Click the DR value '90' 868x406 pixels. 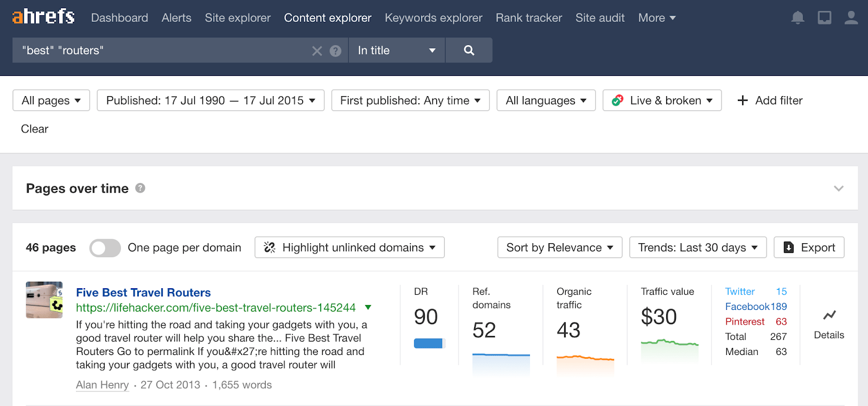[426, 317]
